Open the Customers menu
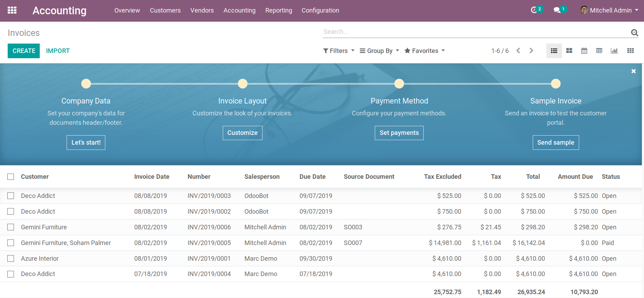The image size is (644, 298). tap(165, 10)
